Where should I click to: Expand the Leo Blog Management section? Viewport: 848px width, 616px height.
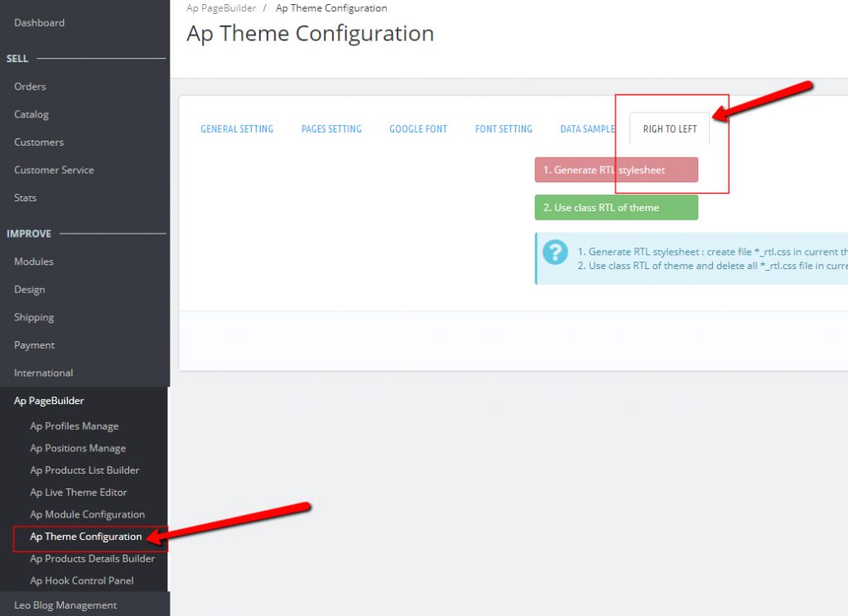(65, 605)
